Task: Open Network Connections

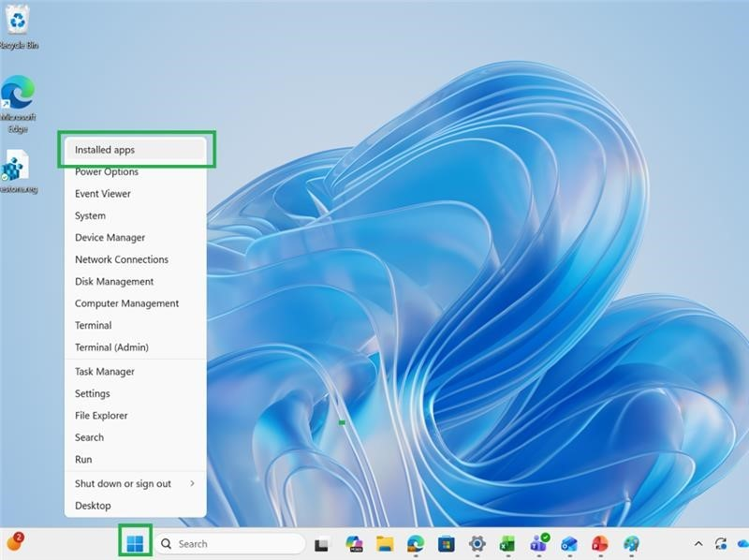Action: click(135, 259)
